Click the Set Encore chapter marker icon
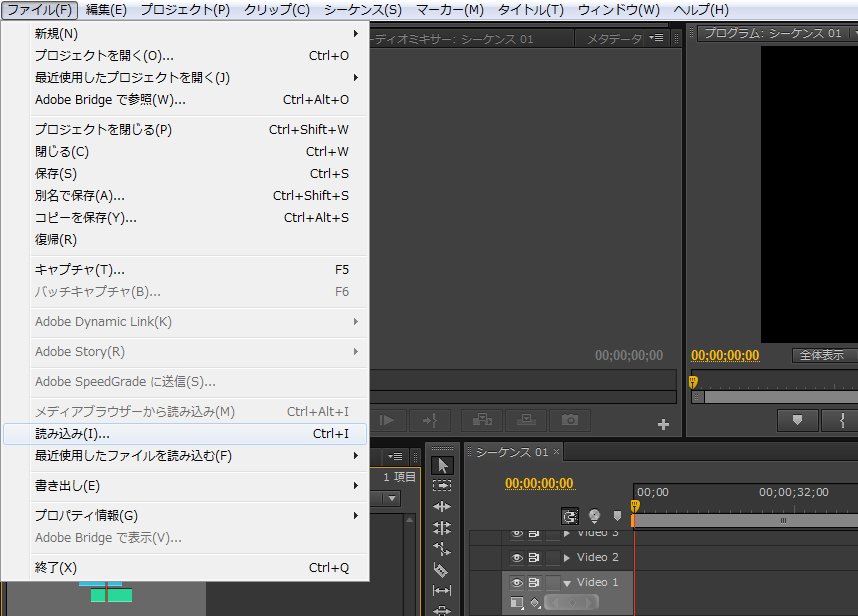This screenshot has width=858, height=616. tap(594, 515)
